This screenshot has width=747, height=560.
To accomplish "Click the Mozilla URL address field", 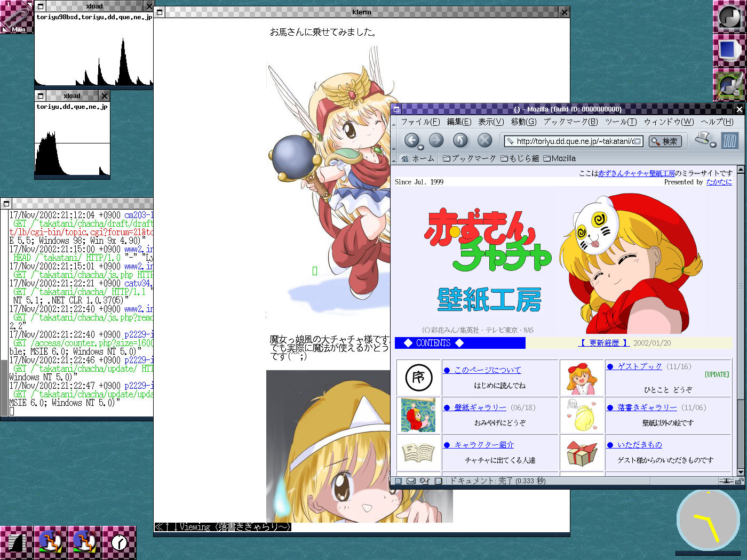I will tap(574, 141).
